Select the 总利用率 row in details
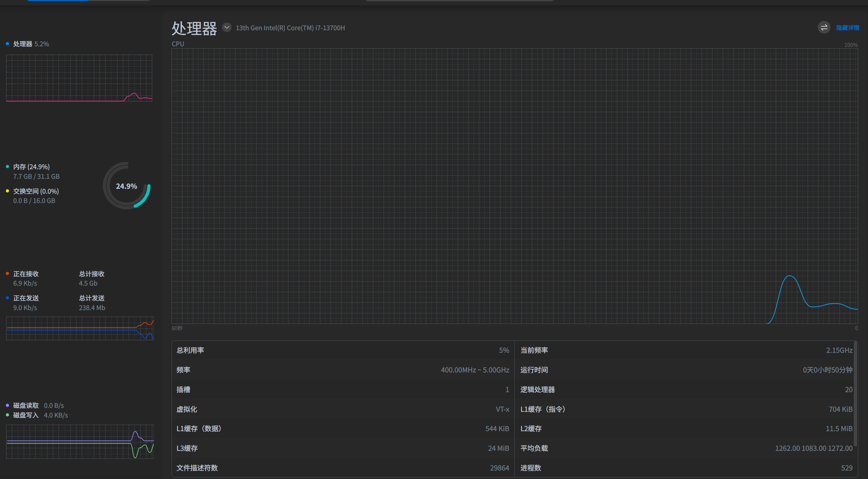868x479 pixels. (x=343, y=350)
